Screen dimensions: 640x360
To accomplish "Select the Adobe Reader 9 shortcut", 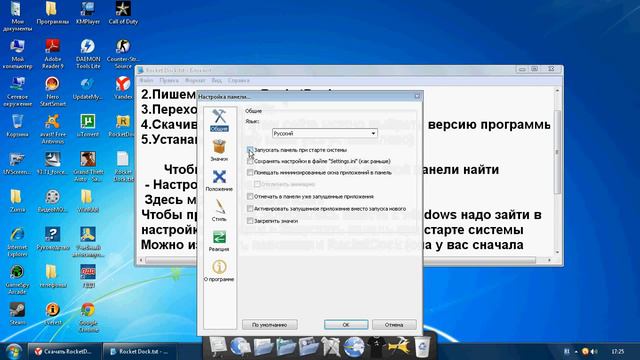I will click(x=52, y=54).
